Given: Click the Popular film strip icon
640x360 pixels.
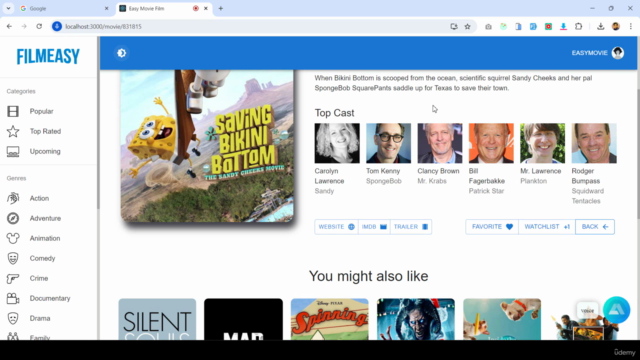Looking at the screenshot, I should [13, 111].
